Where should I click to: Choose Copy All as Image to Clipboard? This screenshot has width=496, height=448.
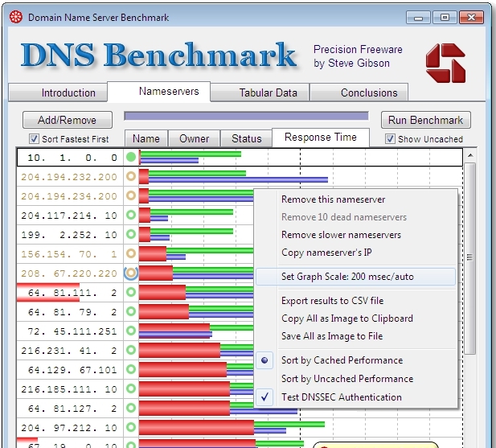pos(356,319)
